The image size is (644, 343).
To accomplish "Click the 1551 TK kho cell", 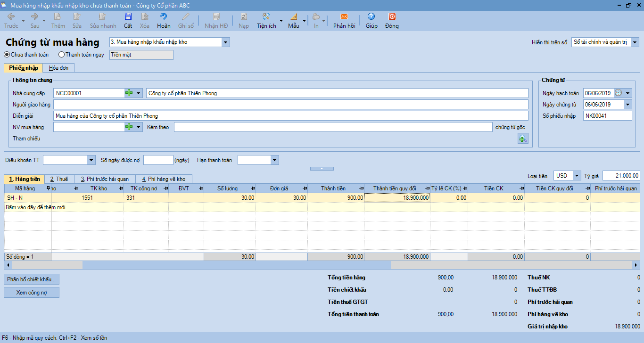I will [101, 198].
